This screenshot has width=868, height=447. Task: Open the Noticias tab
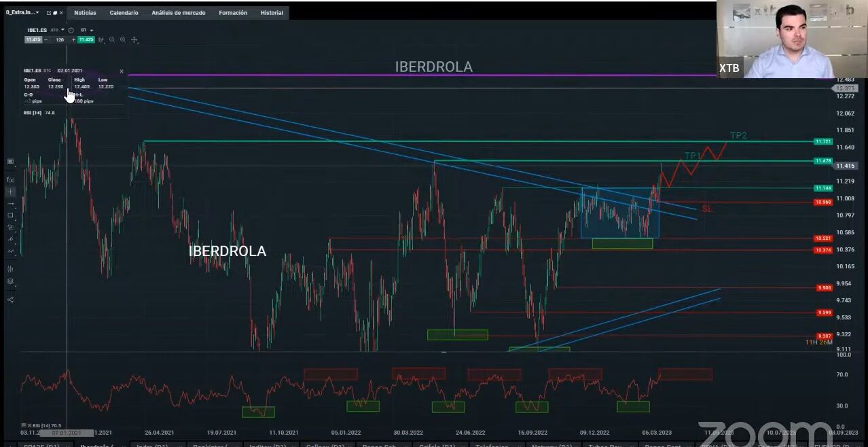point(85,13)
